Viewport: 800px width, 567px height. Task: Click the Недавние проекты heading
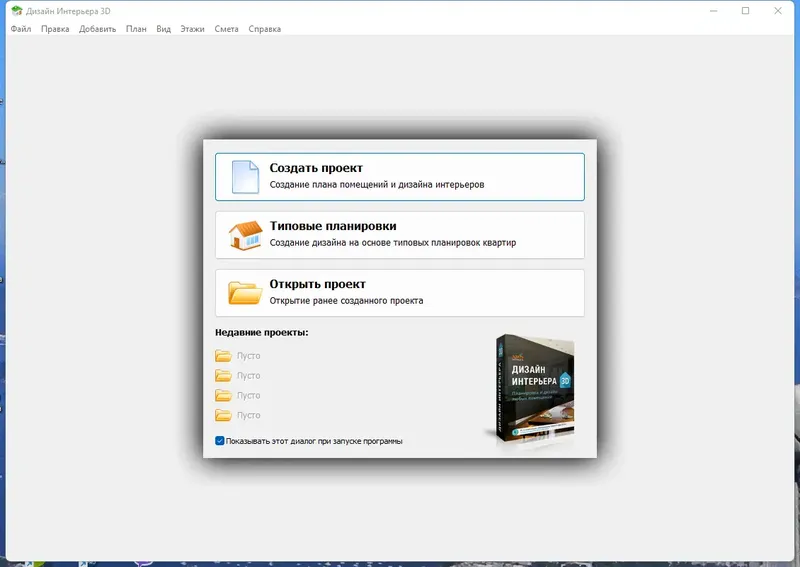[x=262, y=333]
